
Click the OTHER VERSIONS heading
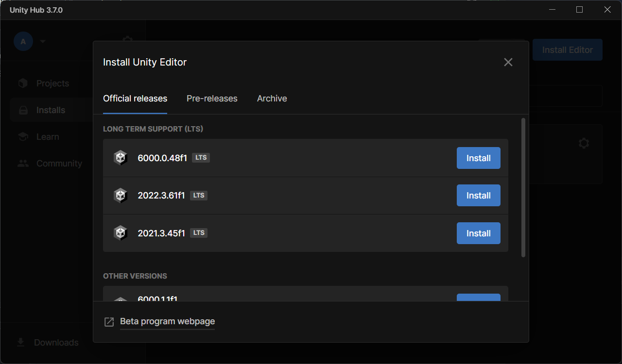tap(135, 276)
